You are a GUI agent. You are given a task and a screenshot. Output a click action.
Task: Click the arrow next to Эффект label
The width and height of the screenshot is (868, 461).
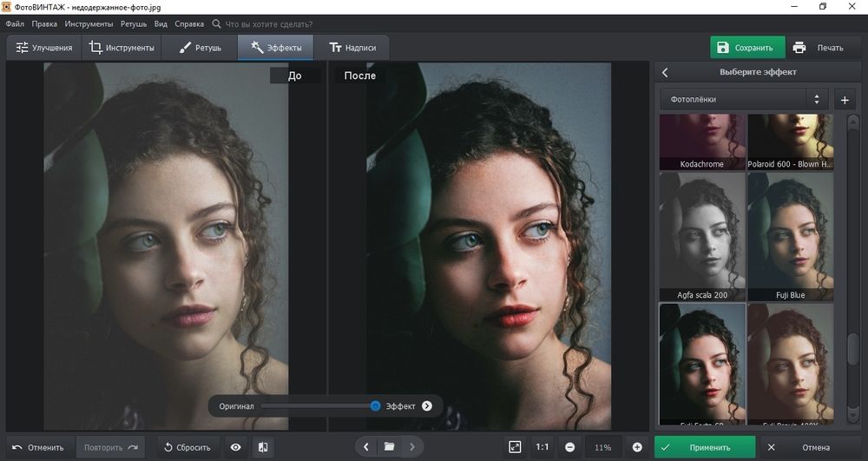coord(427,405)
